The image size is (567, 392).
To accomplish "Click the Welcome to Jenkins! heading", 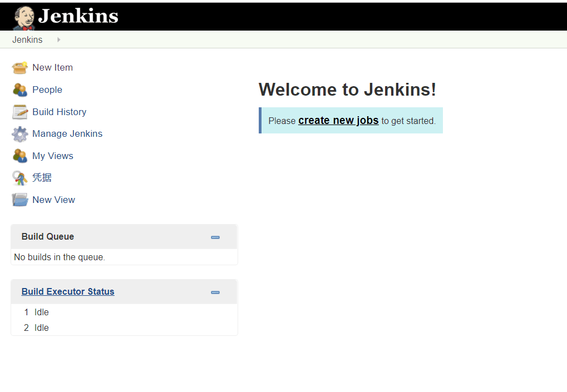I will tap(347, 90).
